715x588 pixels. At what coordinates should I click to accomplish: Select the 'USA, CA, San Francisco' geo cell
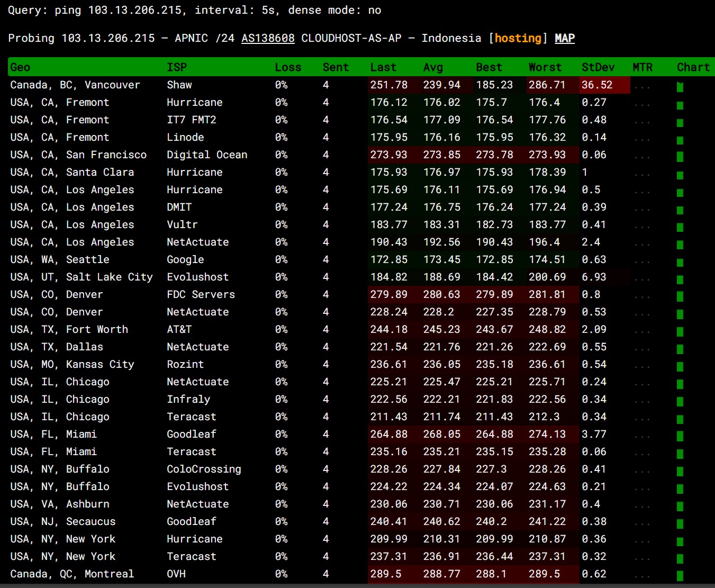78,155
